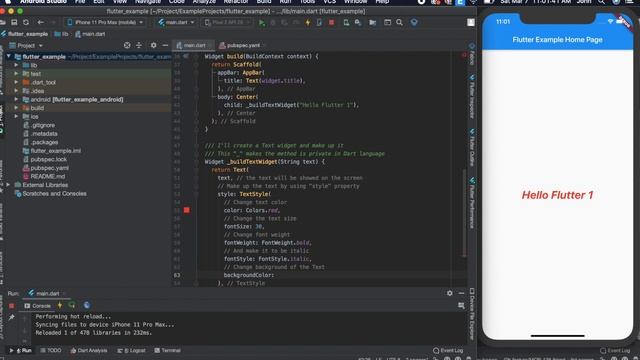Open the Search Everywhere magnifier icon
Image resolution: width=640 pixels, height=360 pixels.
[399, 22]
